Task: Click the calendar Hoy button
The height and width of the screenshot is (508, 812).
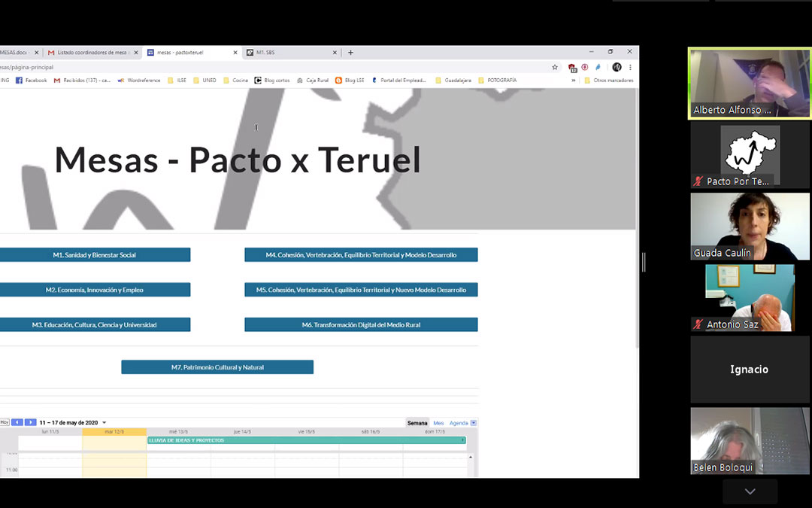Action: [x=5, y=422]
